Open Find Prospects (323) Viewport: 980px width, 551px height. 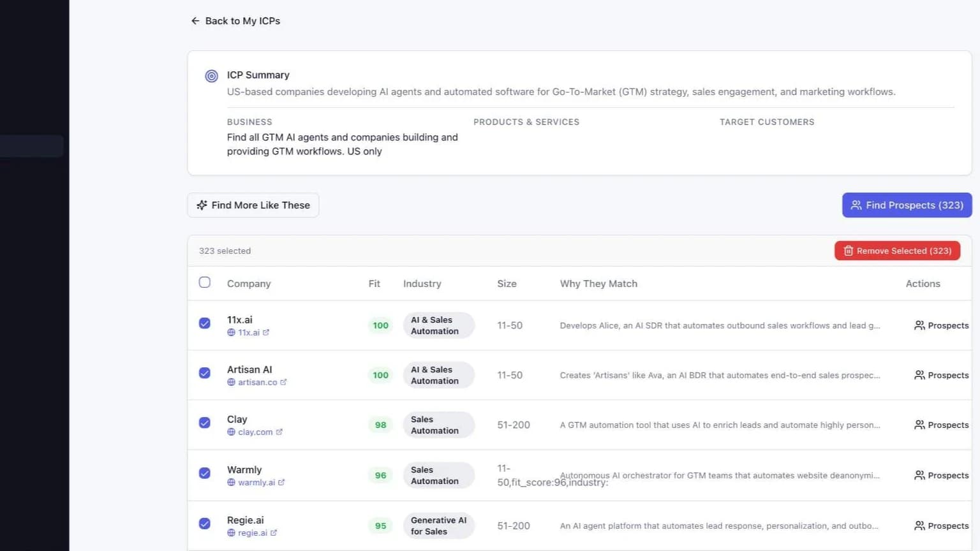coord(907,205)
